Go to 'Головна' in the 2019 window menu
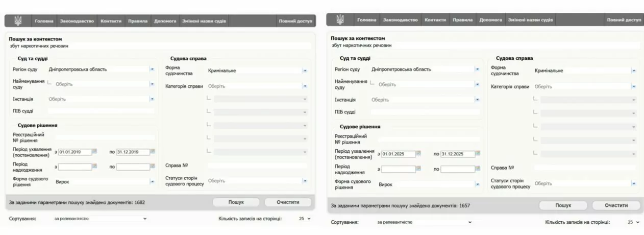644x235 pixels. (x=44, y=21)
